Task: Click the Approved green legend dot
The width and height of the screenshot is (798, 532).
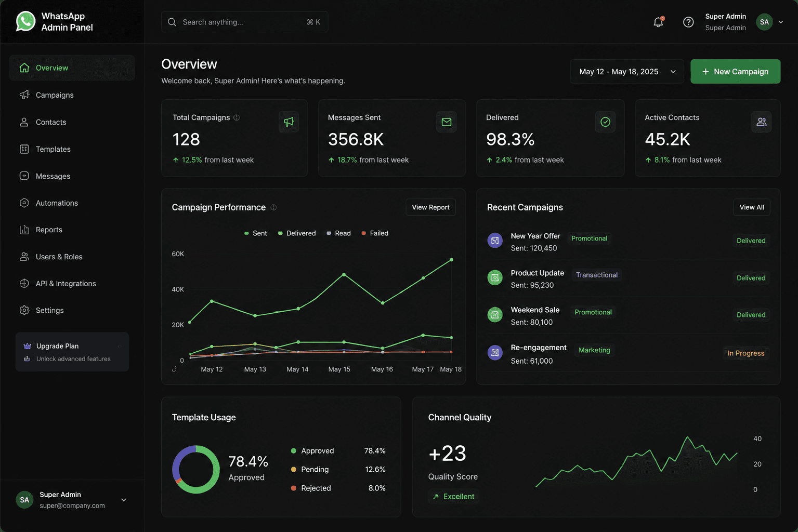Action: 293,451
